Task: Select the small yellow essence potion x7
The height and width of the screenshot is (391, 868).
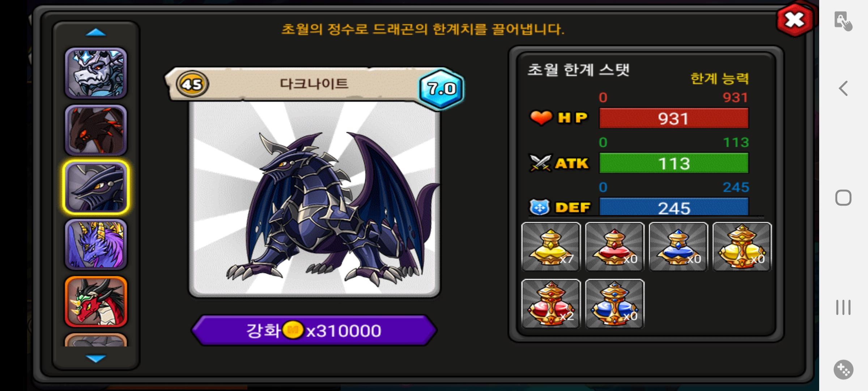Action: (x=551, y=247)
